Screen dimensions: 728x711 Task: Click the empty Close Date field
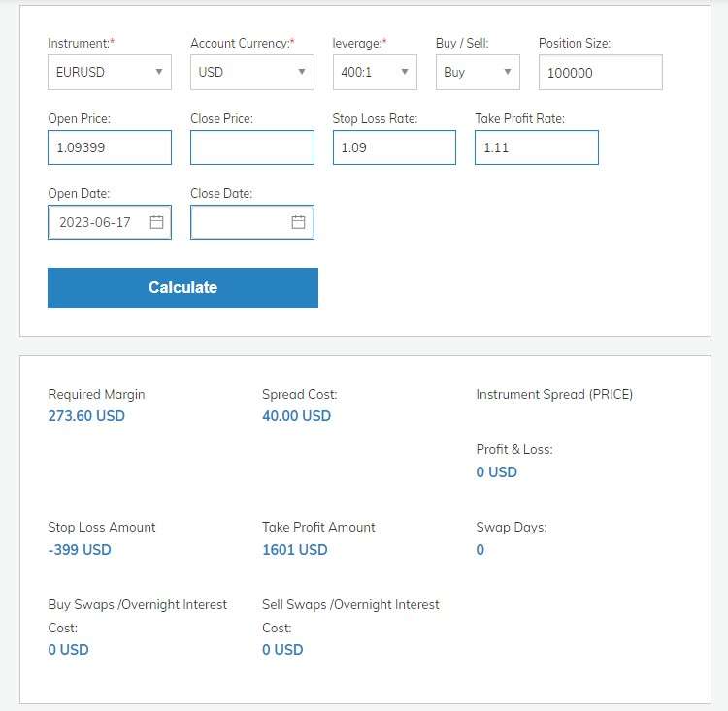(252, 222)
